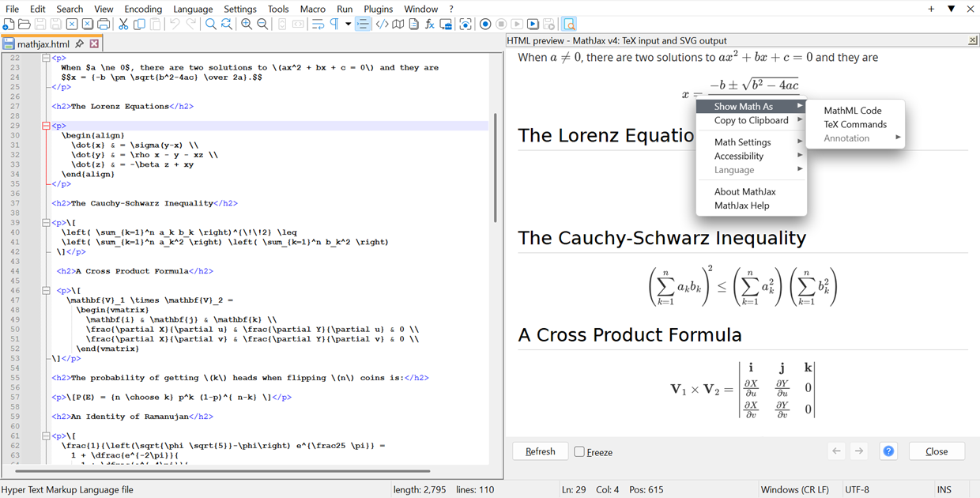980x498 pixels.
Task: Toggle Show All Characters pilcrow button
Action: (x=335, y=25)
